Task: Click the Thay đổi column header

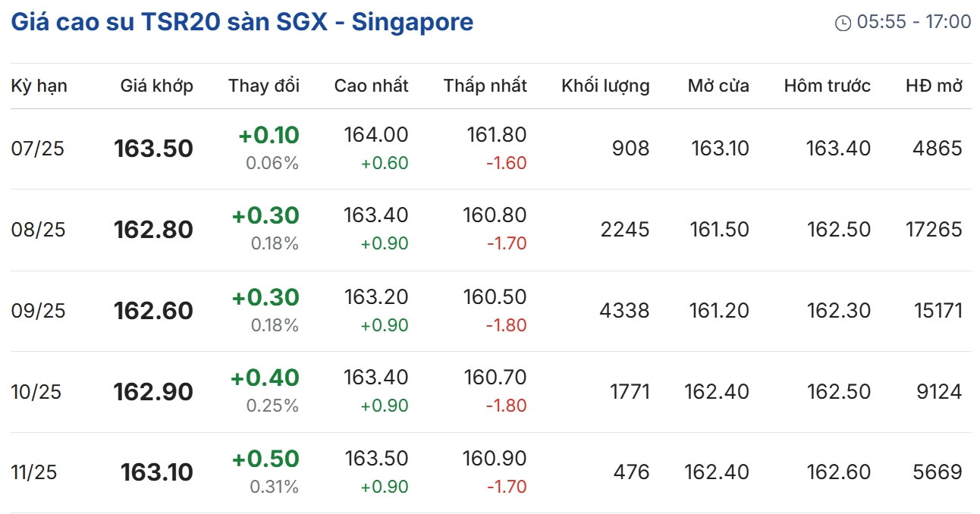Action: [264, 86]
